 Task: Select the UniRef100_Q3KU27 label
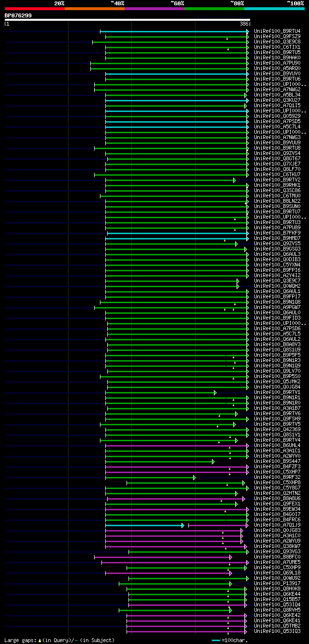[x=277, y=100]
